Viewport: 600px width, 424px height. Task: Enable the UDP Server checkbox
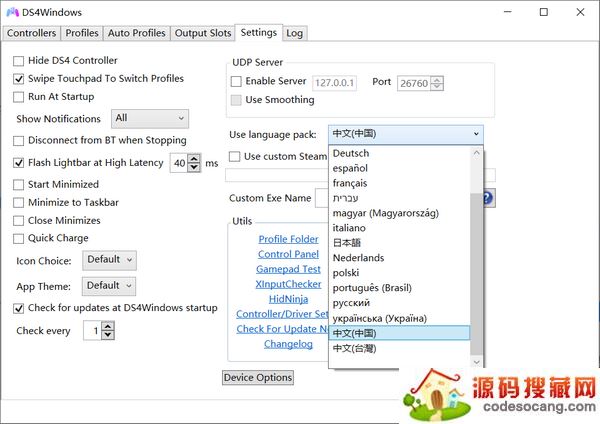click(236, 81)
